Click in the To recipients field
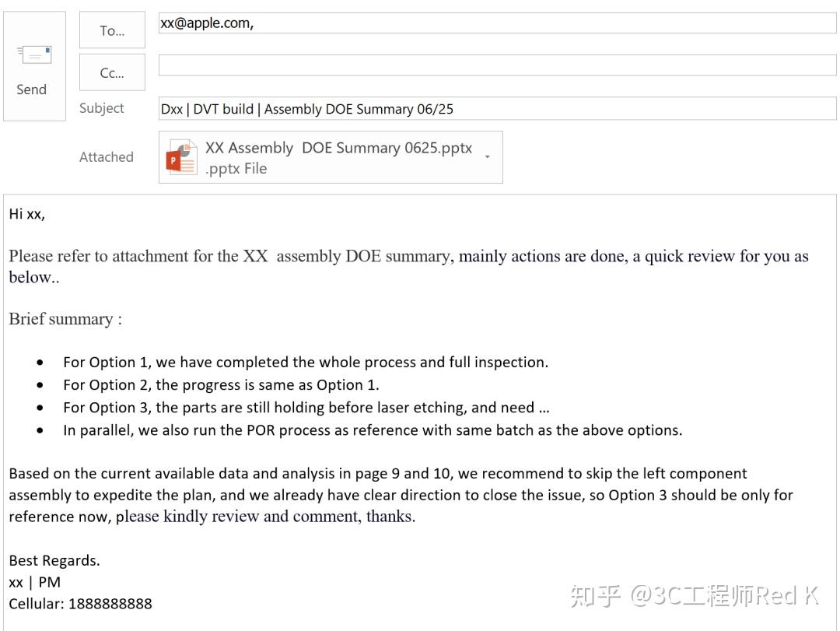The height and width of the screenshot is (631, 840). click(x=497, y=23)
